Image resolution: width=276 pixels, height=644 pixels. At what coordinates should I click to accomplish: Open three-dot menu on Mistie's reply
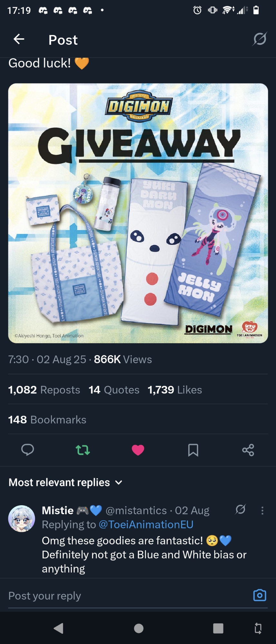262,510
